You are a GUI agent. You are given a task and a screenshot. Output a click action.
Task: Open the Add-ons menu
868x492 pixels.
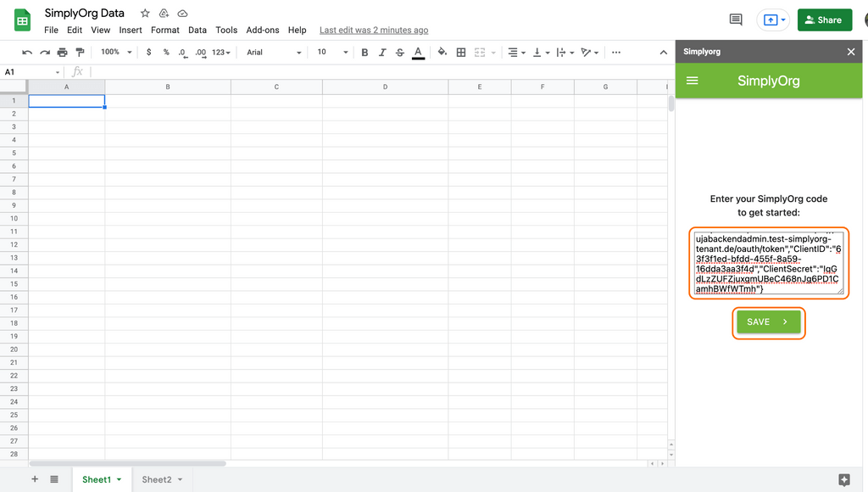[x=263, y=30]
